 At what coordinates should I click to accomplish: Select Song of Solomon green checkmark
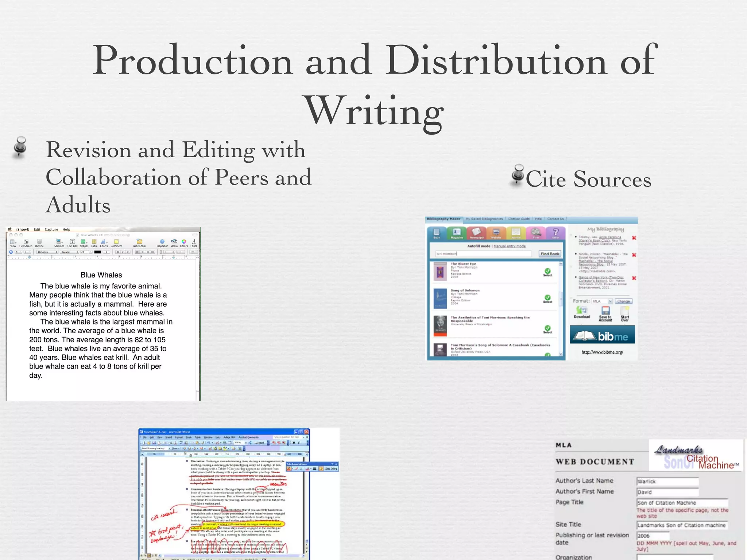[547, 297]
